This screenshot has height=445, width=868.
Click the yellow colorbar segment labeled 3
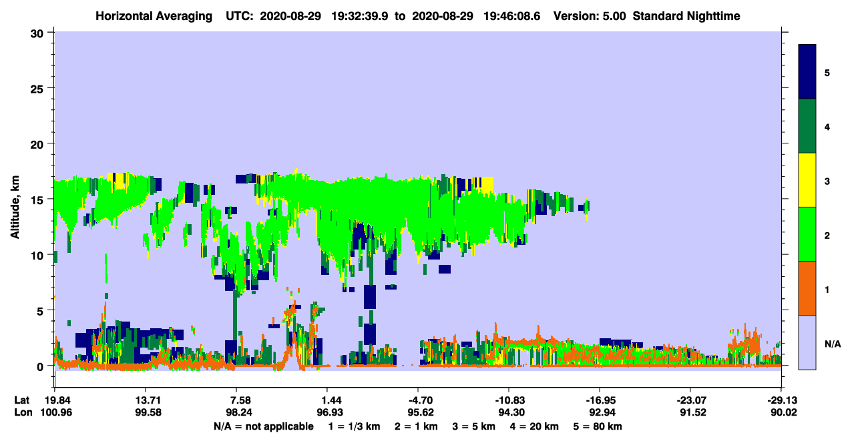[x=807, y=180]
